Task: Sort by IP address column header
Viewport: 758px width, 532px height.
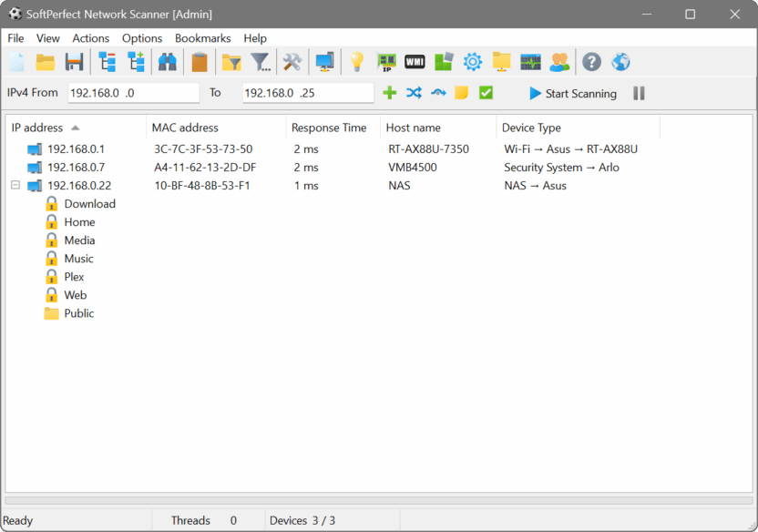Action: pyautogui.click(x=76, y=128)
